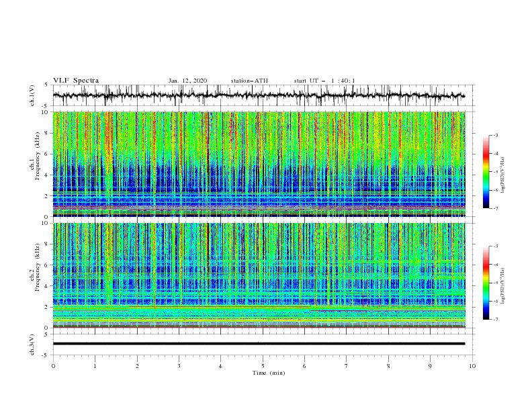This screenshot has height=411, width=532.
Task: Click the ch.2 colorbar "log(PSD)(V²/Hz)" label
Action: [503, 285]
